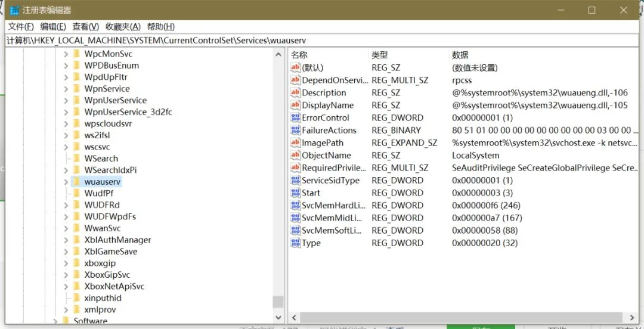
Task: Click the FailureActions binary value icon
Action: pyautogui.click(x=295, y=130)
